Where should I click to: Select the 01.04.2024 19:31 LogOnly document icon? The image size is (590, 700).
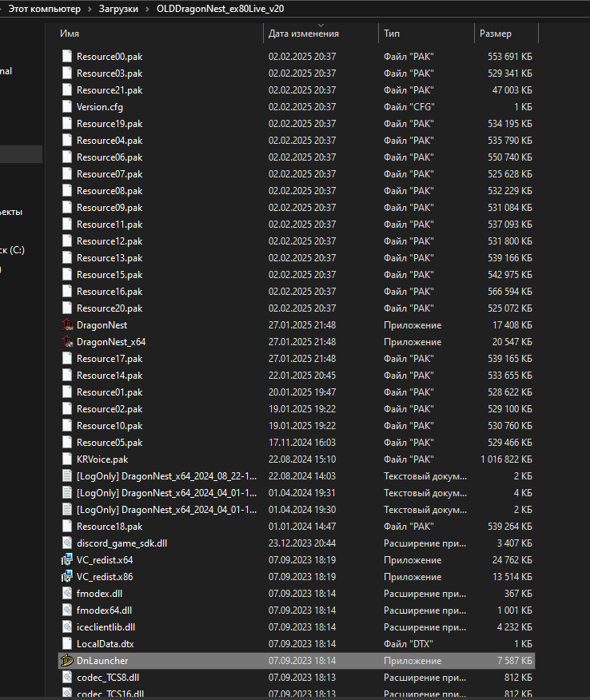click(x=67, y=493)
